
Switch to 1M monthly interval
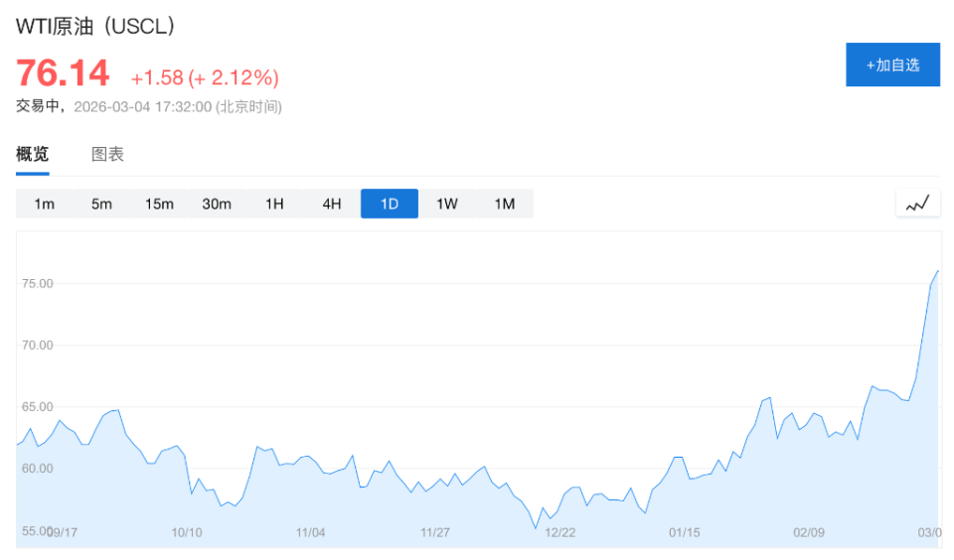[x=505, y=204]
